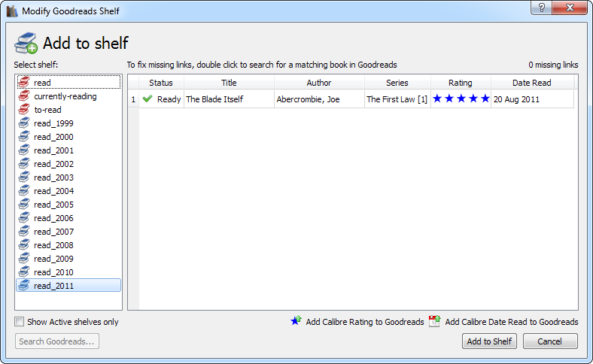Enable Show Active shelves only checkbox
Image resolution: width=593 pixels, height=364 pixels.
[19, 322]
